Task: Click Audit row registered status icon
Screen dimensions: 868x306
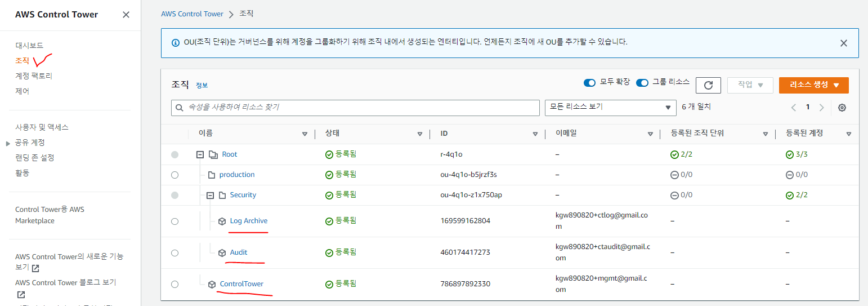Action: pyautogui.click(x=329, y=252)
